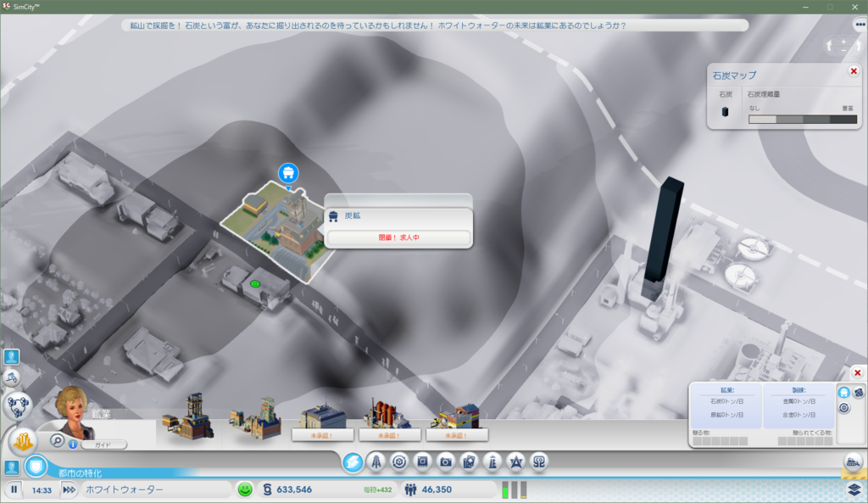Open the ガイド guide button
This screenshot has height=503, width=868.
[x=103, y=444]
